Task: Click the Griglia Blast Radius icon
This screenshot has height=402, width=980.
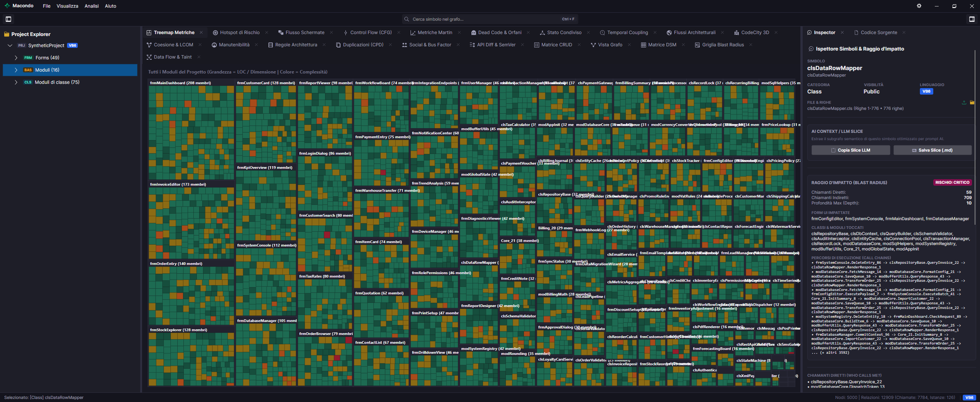Action: coord(697,45)
